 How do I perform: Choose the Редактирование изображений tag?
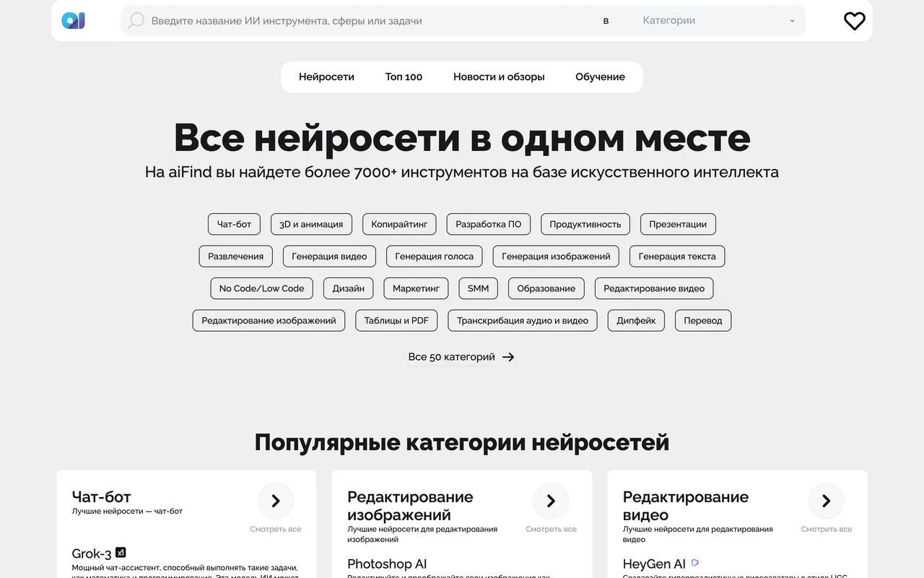pyautogui.click(x=269, y=321)
